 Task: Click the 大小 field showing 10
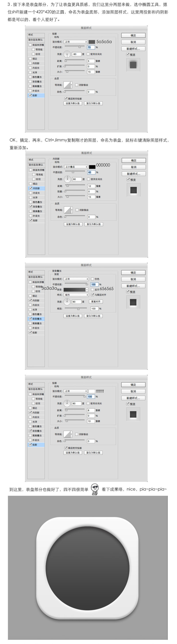[91, 421]
